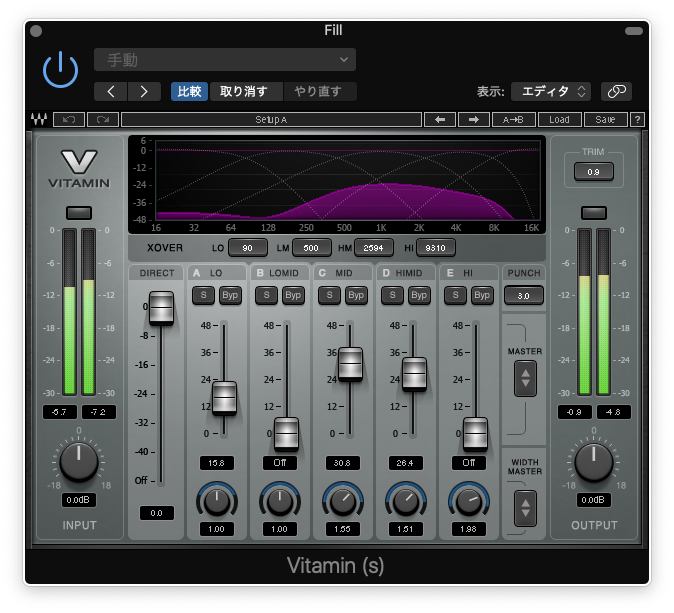Click the A→B copy button
This screenshot has height=613, width=674.
(514, 120)
